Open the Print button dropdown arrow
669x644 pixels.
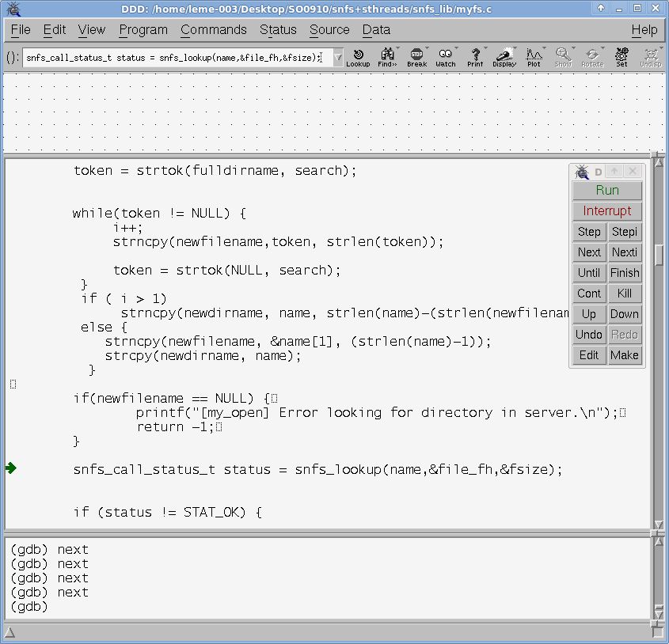[485, 48]
